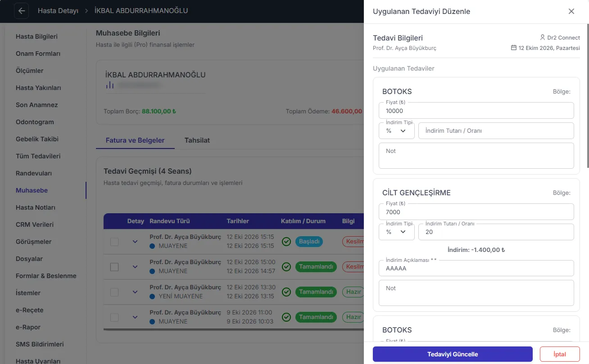Click the empty İndirim Tutarı / Oranı field
Viewport: 589px width, 364px height.
496,130
